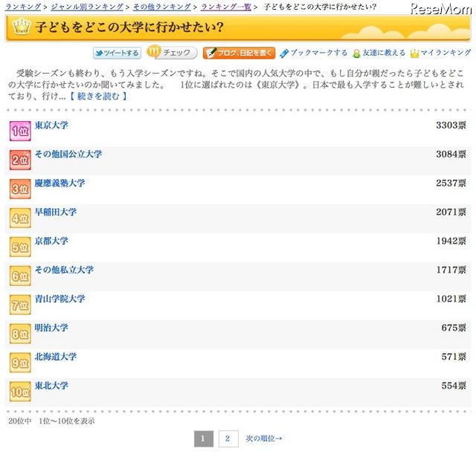Click the 20位中 1位〜10位を表示 text
The height and width of the screenshot is (457, 476).
51,421
